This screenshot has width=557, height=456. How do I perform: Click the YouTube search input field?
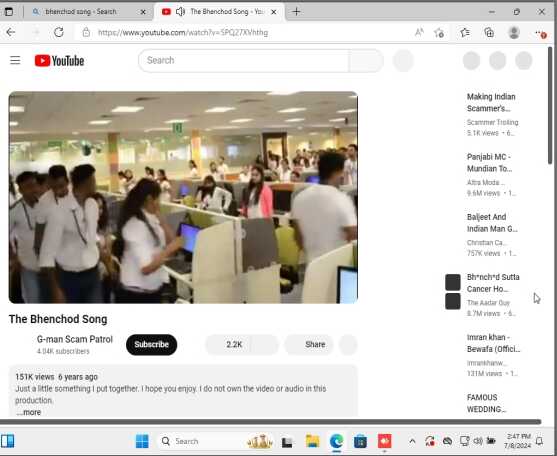coord(244,60)
